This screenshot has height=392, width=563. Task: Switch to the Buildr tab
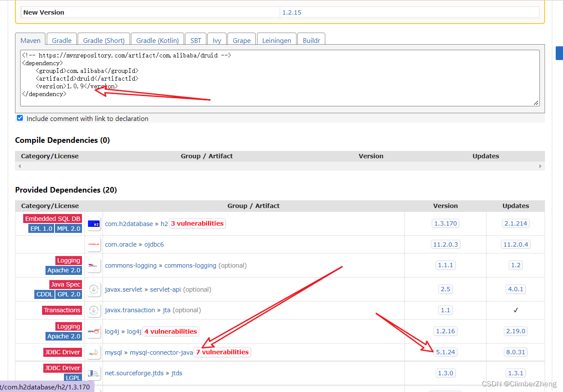[x=312, y=40]
